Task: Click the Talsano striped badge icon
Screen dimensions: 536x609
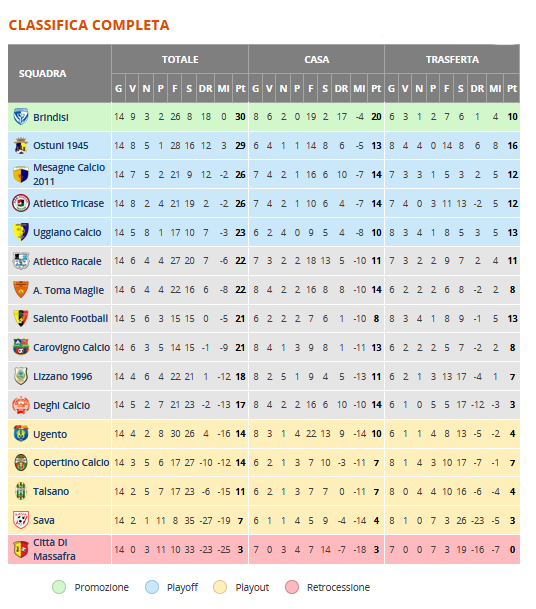Action: 21,491
